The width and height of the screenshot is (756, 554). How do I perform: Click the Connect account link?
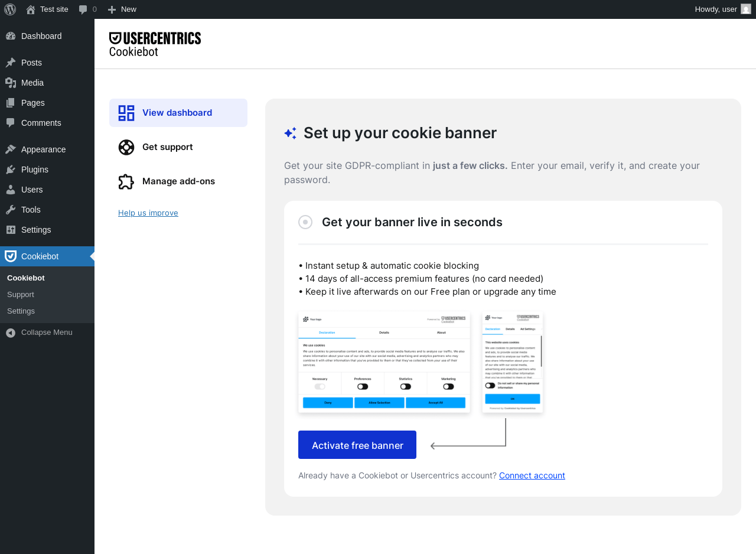point(532,475)
